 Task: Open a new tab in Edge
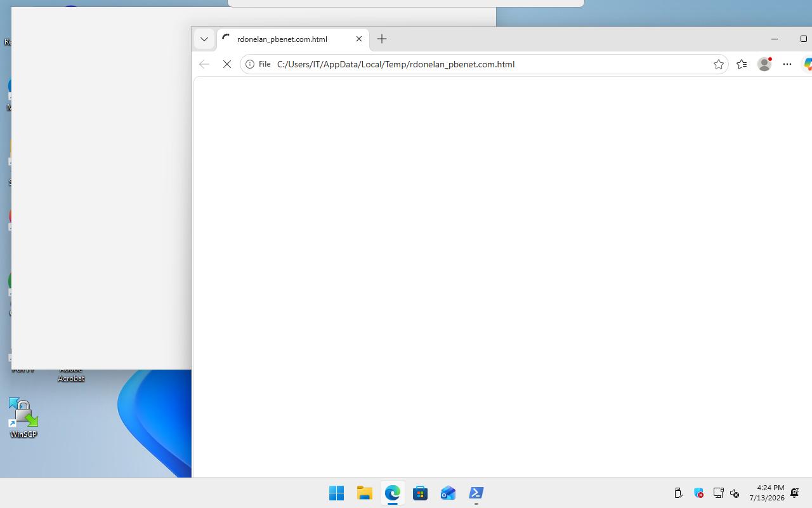coord(382,39)
